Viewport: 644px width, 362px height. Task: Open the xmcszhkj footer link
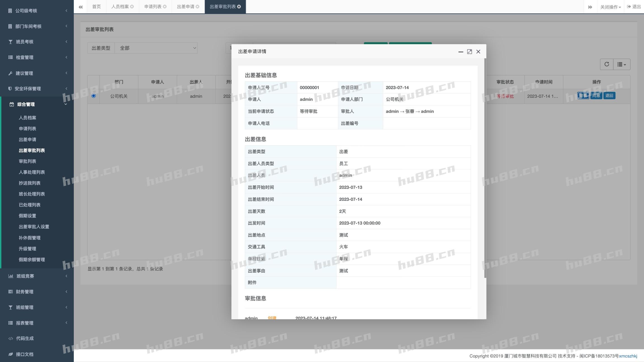[628, 356]
